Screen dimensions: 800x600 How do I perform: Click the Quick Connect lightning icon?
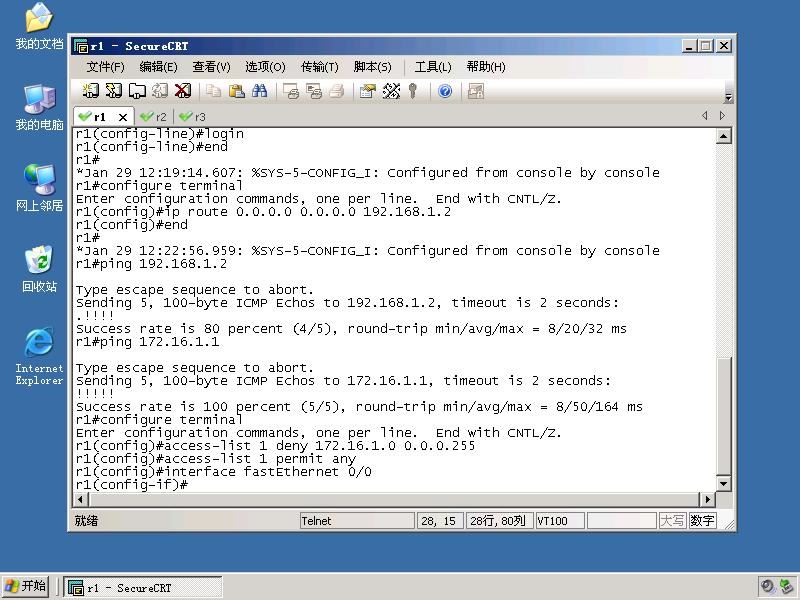(113, 91)
